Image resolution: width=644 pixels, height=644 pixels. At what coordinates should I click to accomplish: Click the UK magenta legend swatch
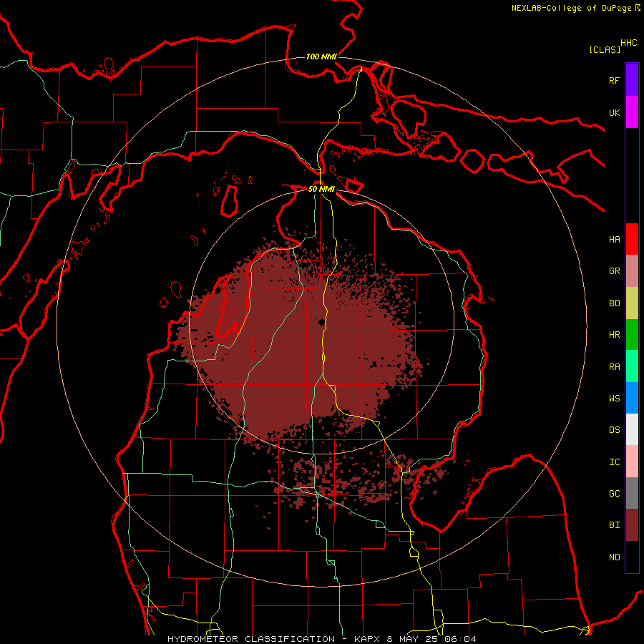tap(632, 112)
